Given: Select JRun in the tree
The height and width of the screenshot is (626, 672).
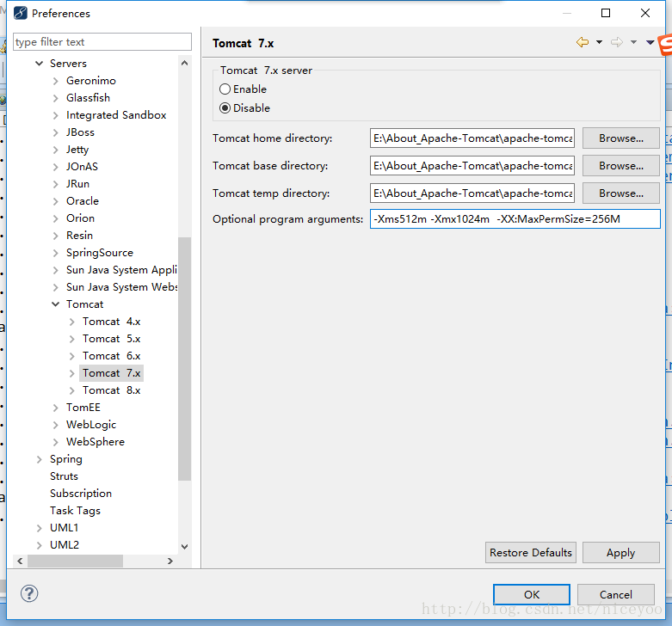Looking at the screenshot, I should point(77,184).
